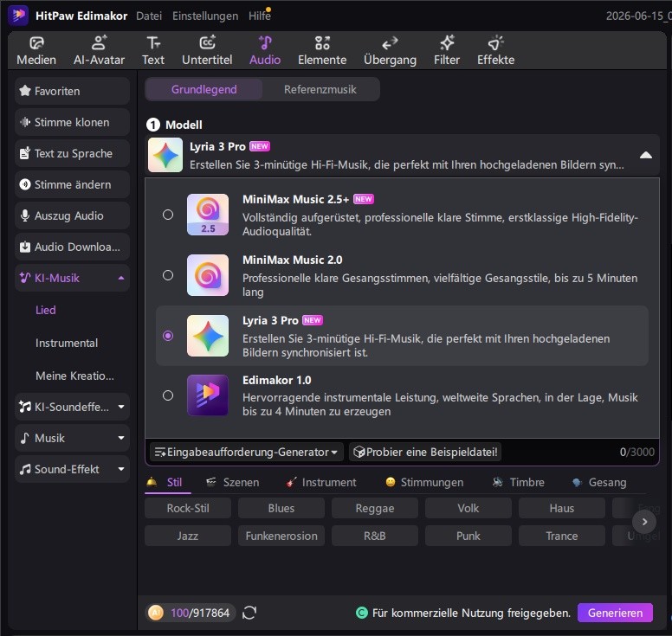Open Stimme klonen in sidebar

(x=72, y=123)
